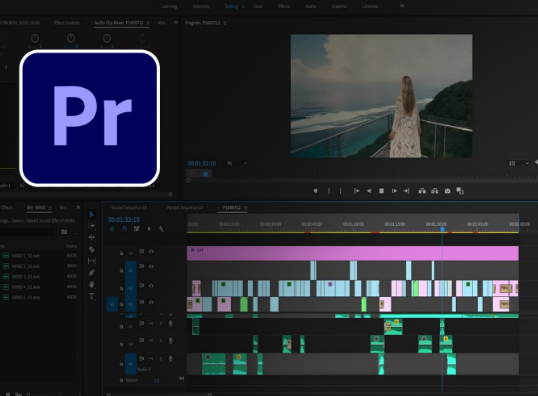The width and height of the screenshot is (538, 396).
Task: Step back one frame
Action: coord(369,191)
